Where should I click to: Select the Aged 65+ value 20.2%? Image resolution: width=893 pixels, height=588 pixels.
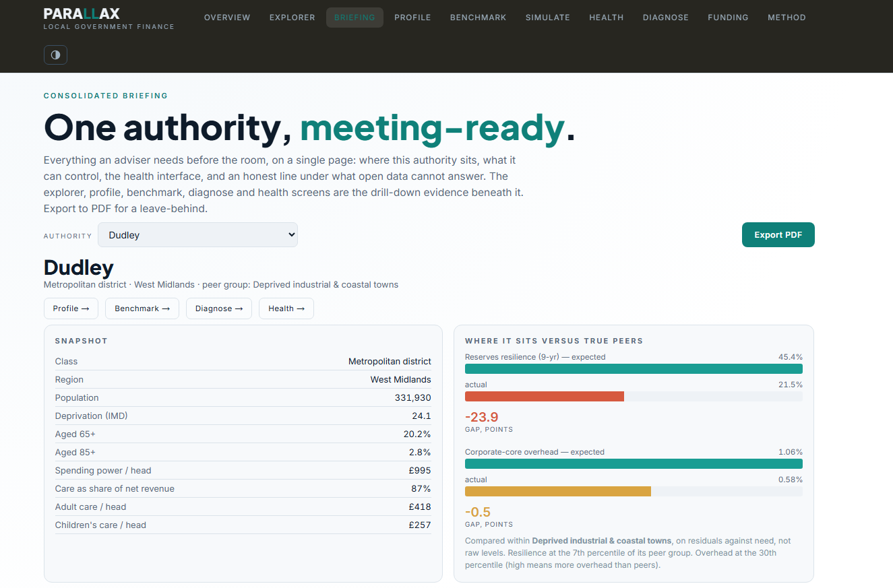(417, 434)
